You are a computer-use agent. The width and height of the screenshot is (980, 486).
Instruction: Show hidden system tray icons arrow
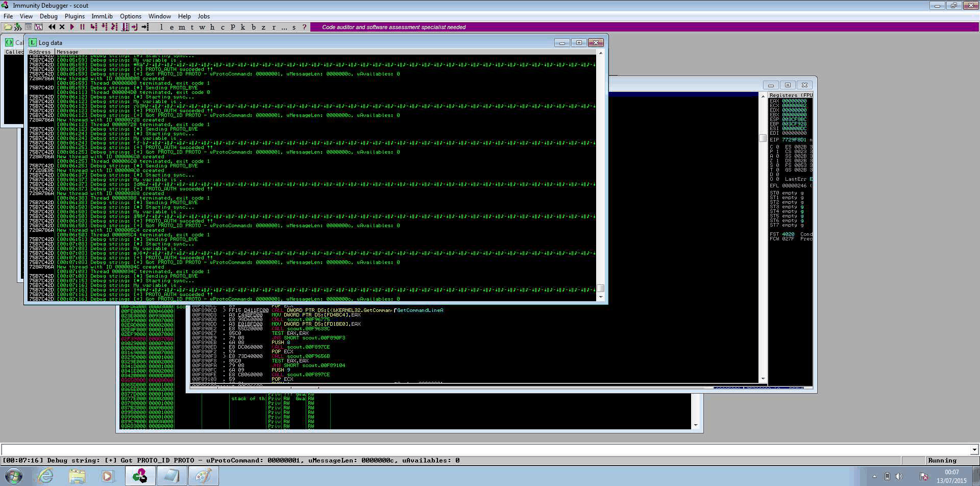[874, 476]
